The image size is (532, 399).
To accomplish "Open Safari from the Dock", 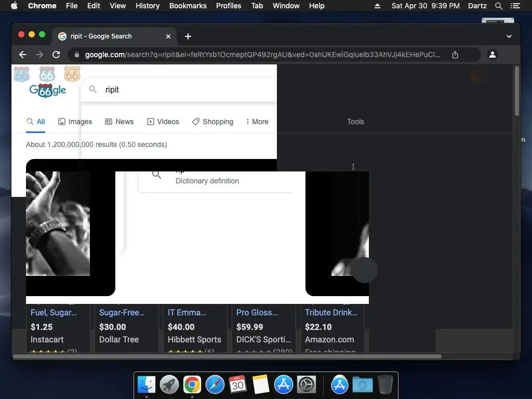I will pyautogui.click(x=215, y=385).
